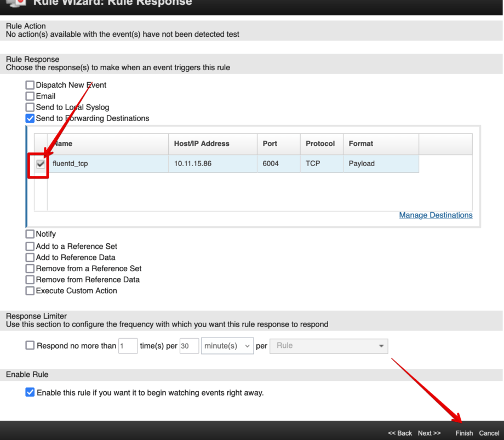Viewport: 504px width, 440px height.
Task: Check Add to Reference Data
Action: 30,257
